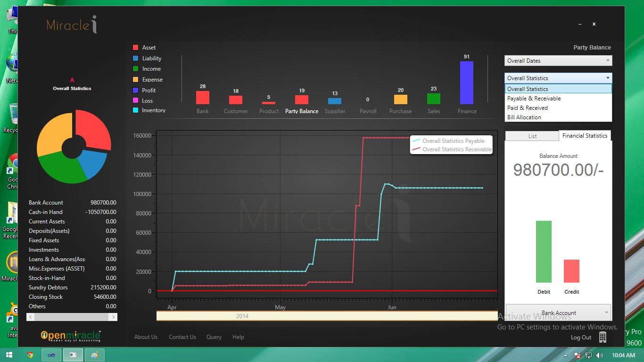This screenshot has width=644, height=362.
Task: Select the Supplier category bar
Action: (x=335, y=101)
